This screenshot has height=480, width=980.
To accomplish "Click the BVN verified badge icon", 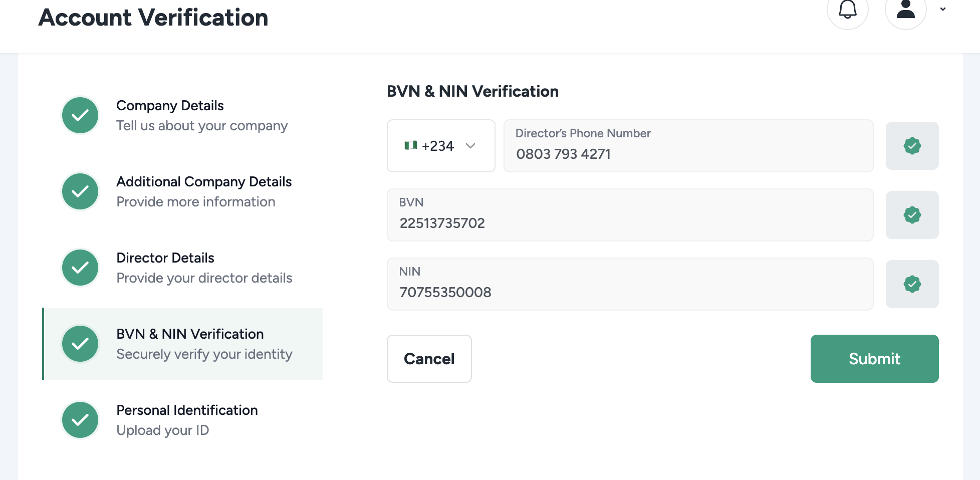I will tap(912, 215).
